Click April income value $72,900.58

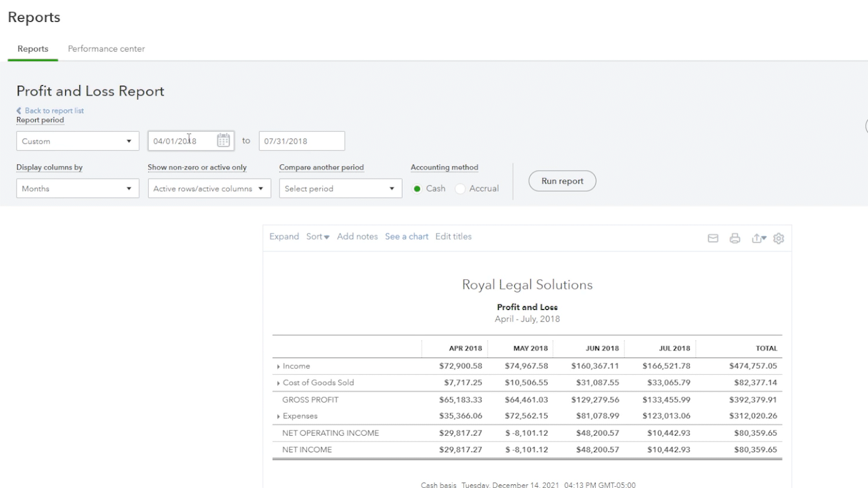(x=460, y=366)
